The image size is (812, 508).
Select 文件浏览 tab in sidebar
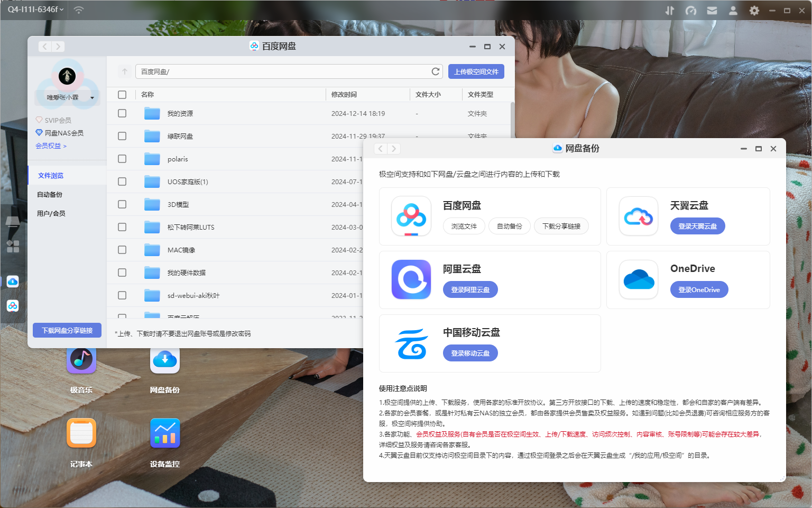point(67,176)
